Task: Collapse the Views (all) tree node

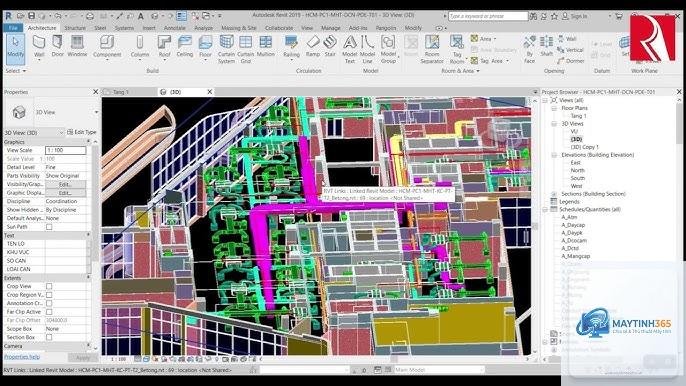Action: [x=546, y=100]
